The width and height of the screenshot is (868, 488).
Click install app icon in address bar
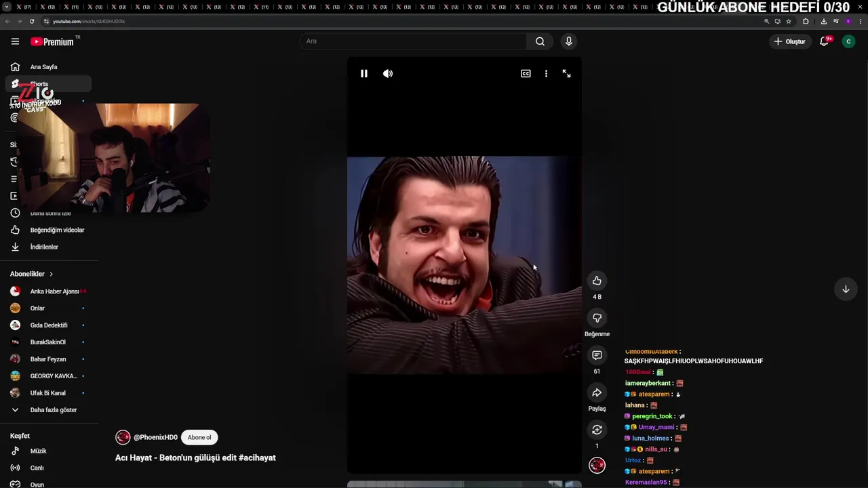[x=778, y=21]
